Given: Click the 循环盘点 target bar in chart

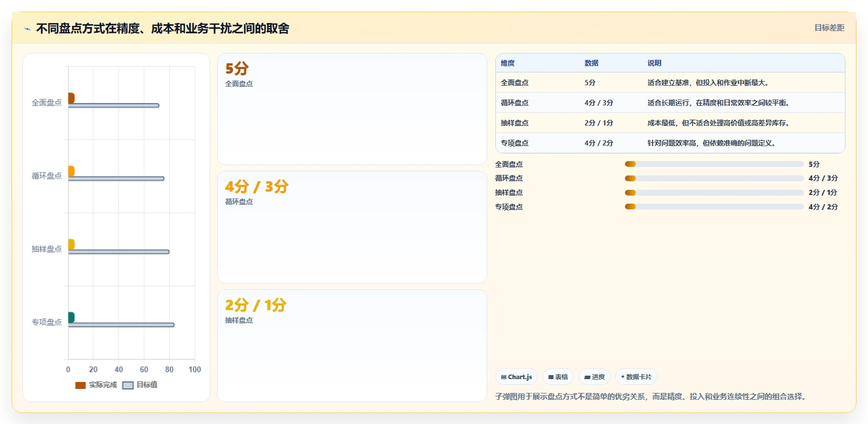Looking at the screenshot, I should click(116, 178).
